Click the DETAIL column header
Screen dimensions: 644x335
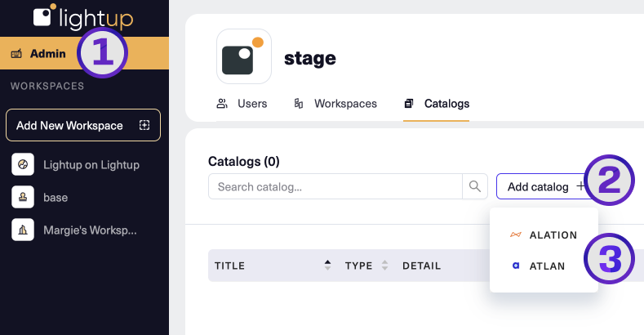[x=421, y=266]
